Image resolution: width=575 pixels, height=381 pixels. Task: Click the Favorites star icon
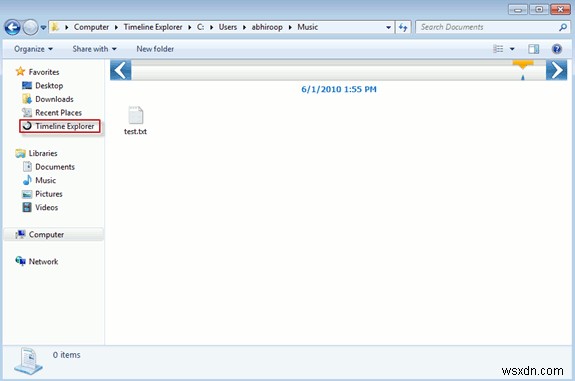[21, 71]
